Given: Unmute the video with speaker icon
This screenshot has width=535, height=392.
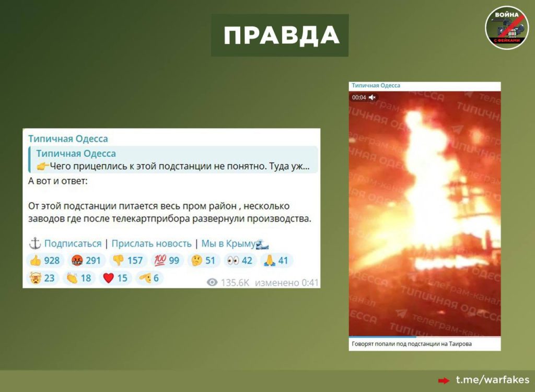Looking at the screenshot, I should tap(372, 97).
